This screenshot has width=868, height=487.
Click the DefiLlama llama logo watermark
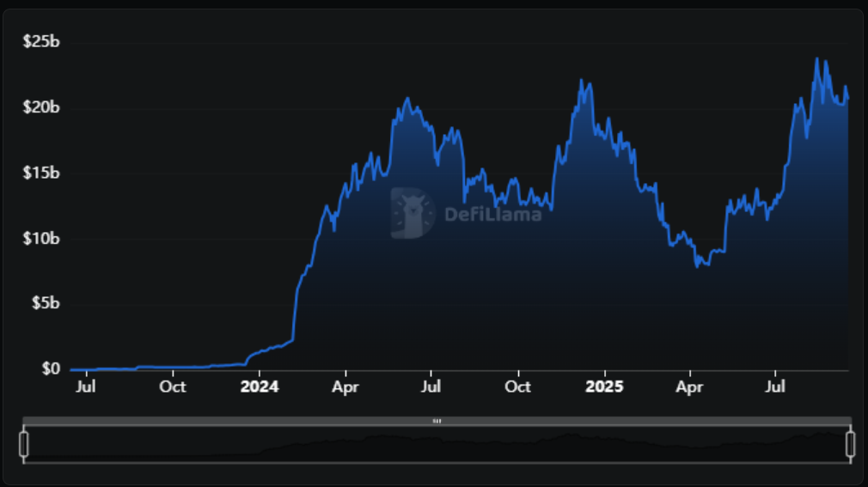[412, 213]
